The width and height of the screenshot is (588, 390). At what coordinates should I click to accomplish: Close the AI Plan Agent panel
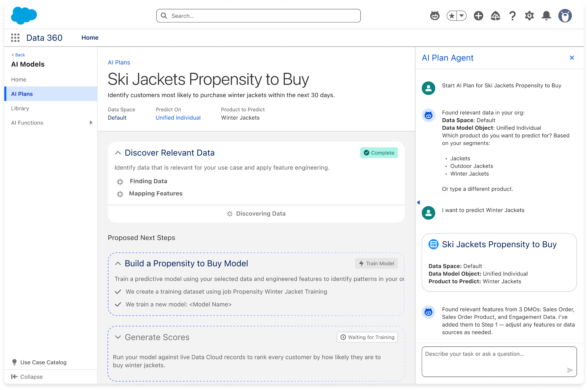(x=572, y=58)
